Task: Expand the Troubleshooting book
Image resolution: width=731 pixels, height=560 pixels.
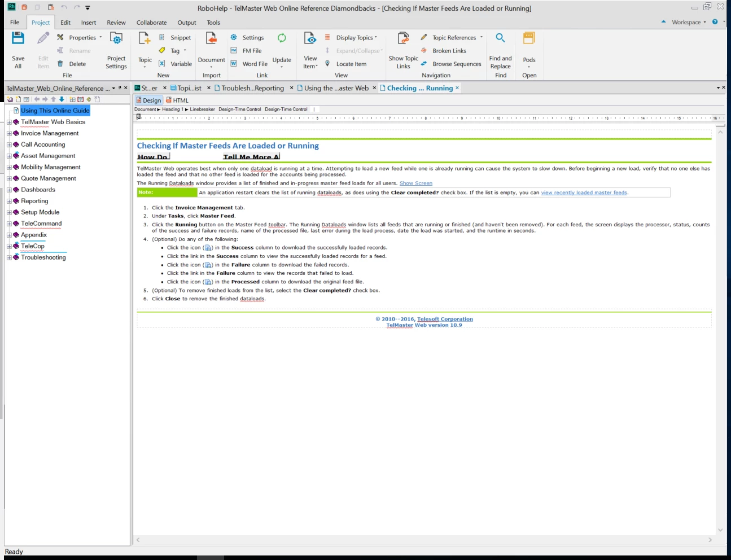Action: click(9, 258)
